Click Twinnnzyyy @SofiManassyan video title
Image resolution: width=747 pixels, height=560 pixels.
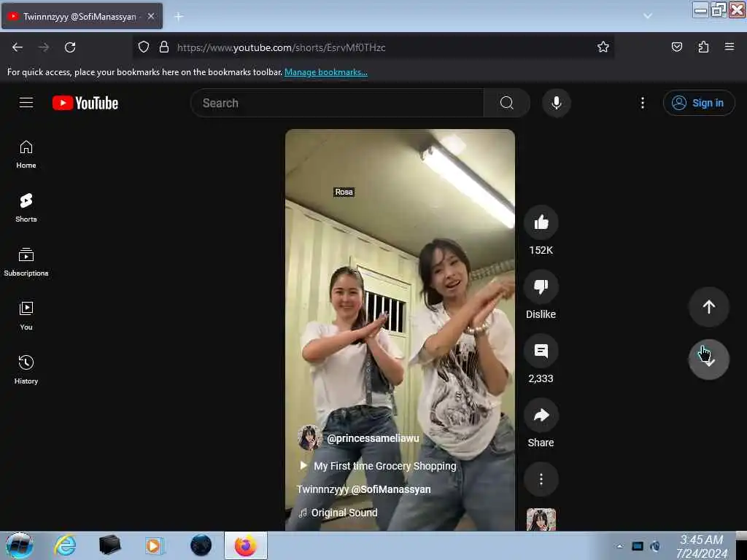tap(363, 489)
